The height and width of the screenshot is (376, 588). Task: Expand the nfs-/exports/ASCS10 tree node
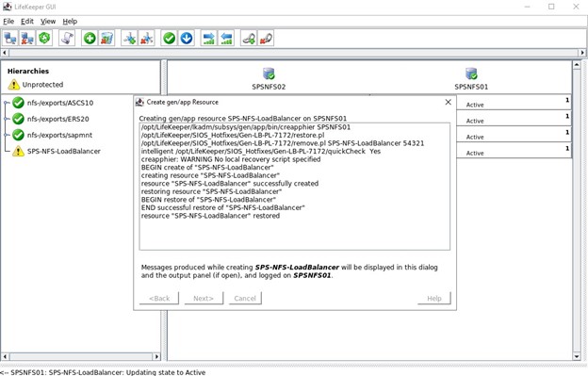pos(7,103)
